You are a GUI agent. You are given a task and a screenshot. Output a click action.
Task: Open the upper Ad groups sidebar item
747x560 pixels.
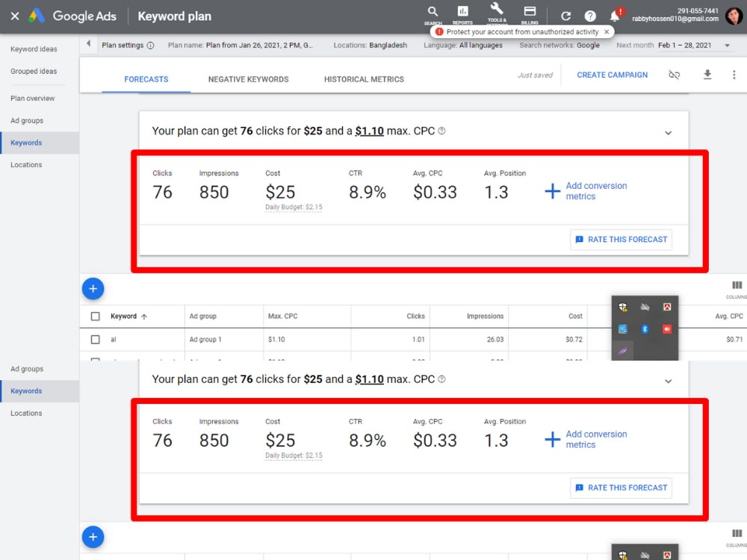click(x=27, y=121)
